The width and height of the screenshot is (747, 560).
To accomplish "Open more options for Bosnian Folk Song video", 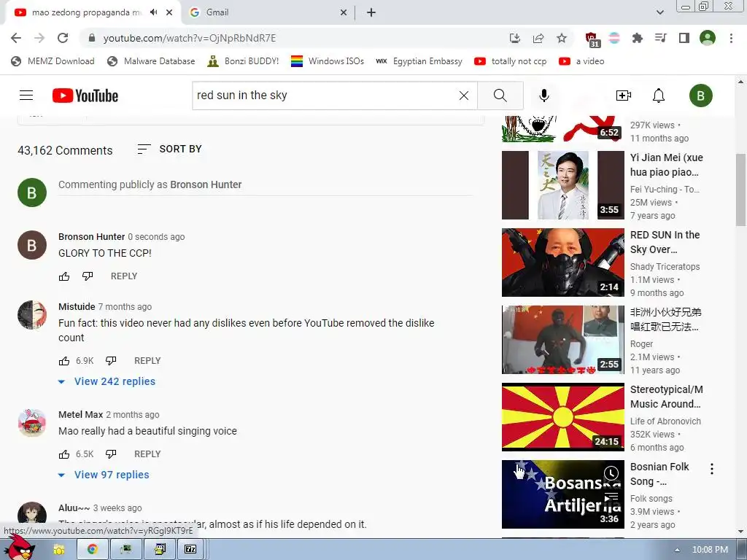I will pos(712,469).
